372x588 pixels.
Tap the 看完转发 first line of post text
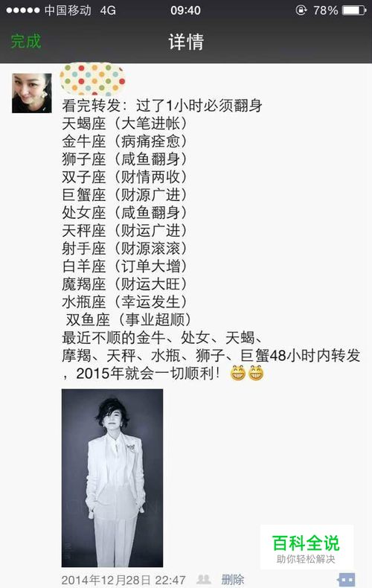point(162,106)
